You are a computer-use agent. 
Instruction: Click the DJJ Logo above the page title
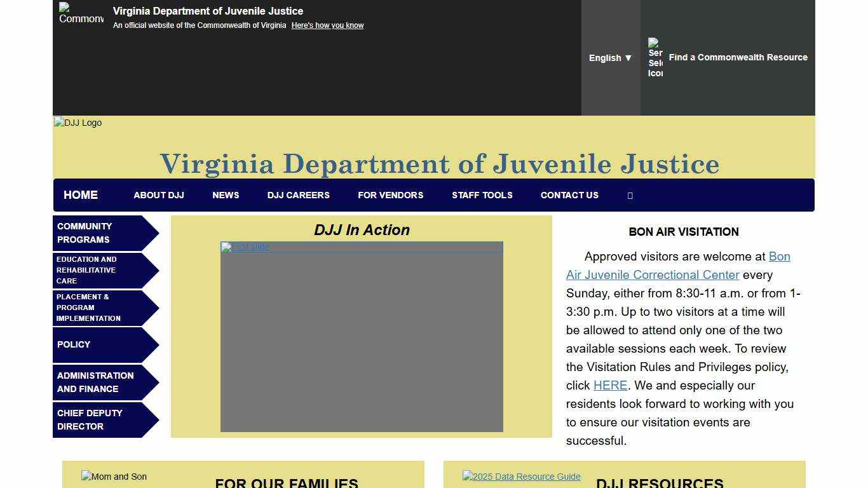tap(77, 123)
